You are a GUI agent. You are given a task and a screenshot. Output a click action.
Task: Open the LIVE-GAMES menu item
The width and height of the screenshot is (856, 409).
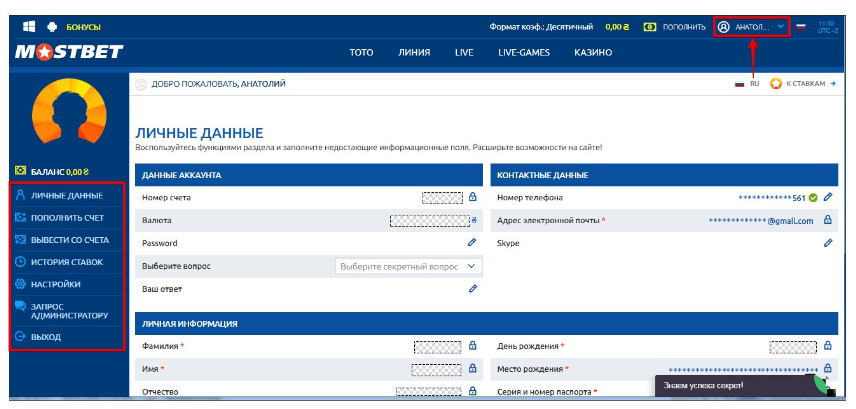[522, 53]
